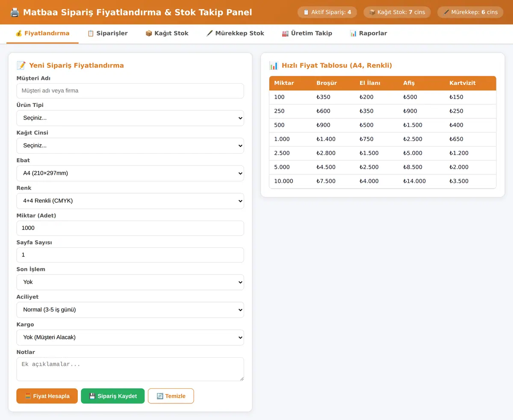The width and height of the screenshot is (513, 420).
Task: Open the Mürekkep Stok tab
Action: [235, 33]
